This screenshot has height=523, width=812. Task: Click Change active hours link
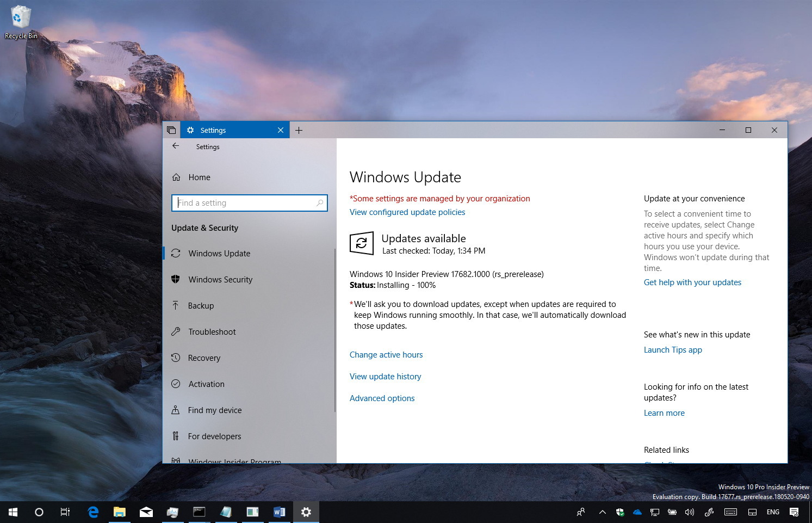click(x=386, y=355)
